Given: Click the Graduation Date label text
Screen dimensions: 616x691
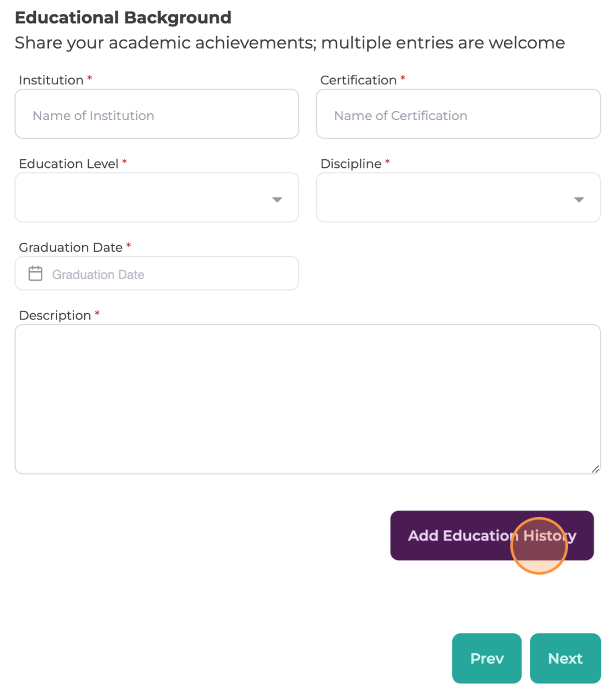Looking at the screenshot, I should (x=71, y=248).
